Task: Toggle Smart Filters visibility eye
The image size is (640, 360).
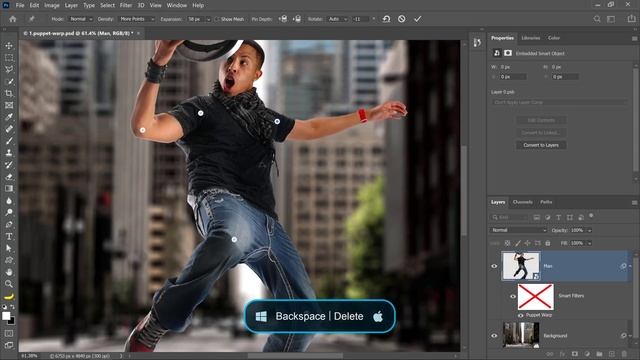Action: (x=513, y=296)
